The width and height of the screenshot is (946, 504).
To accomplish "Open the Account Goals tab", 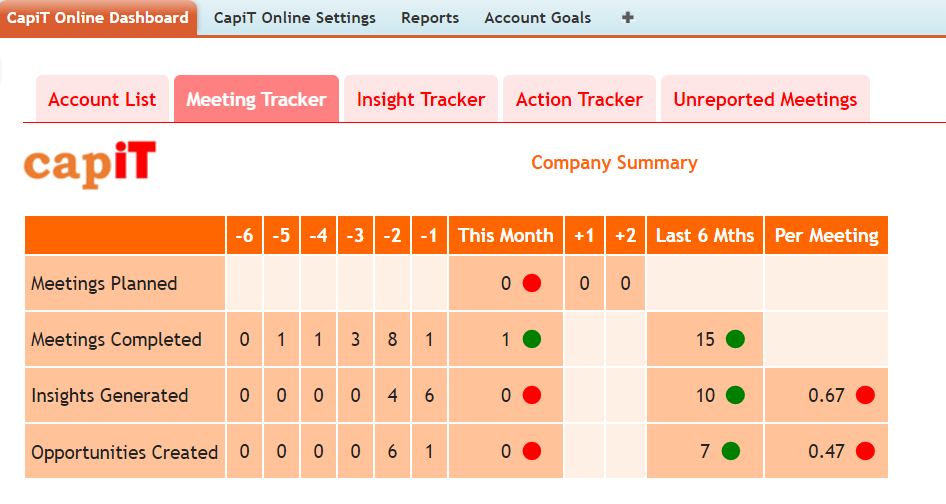I will [x=537, y=18].
